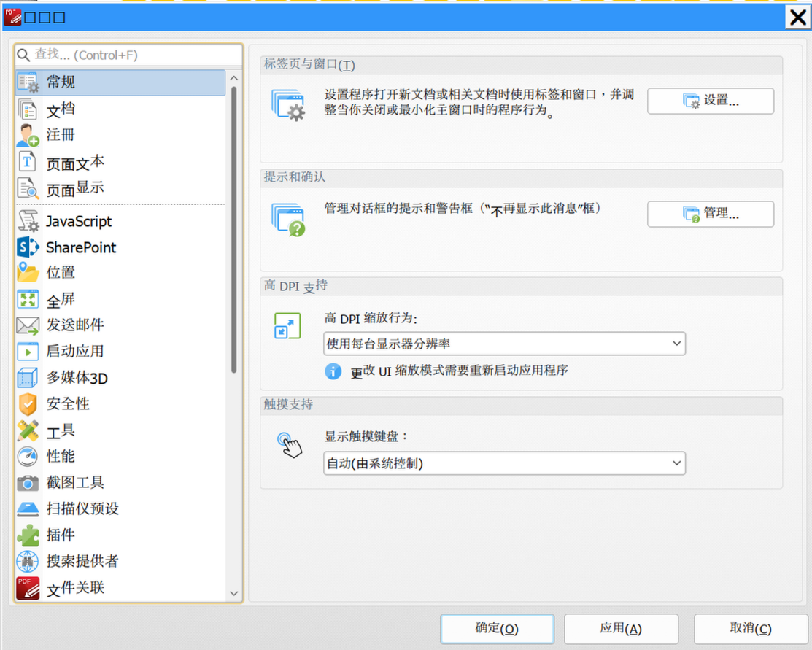Click the 设置... button

710,101
